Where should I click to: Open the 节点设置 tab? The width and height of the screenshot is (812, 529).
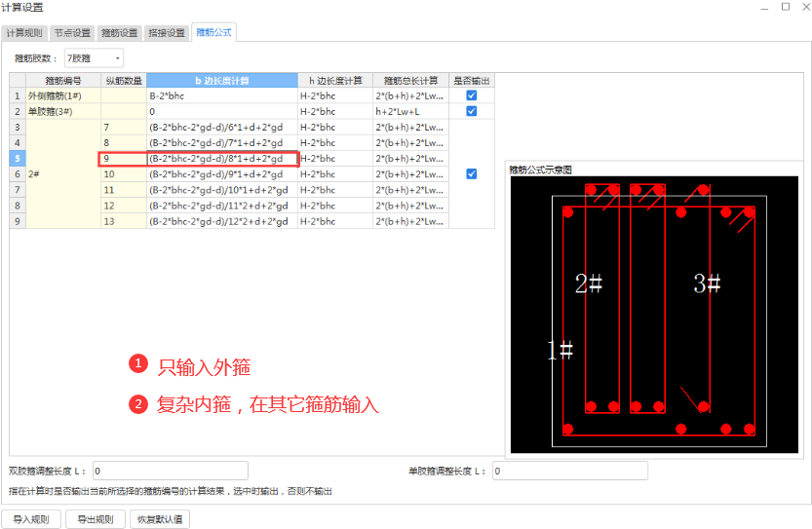[72, 32]
